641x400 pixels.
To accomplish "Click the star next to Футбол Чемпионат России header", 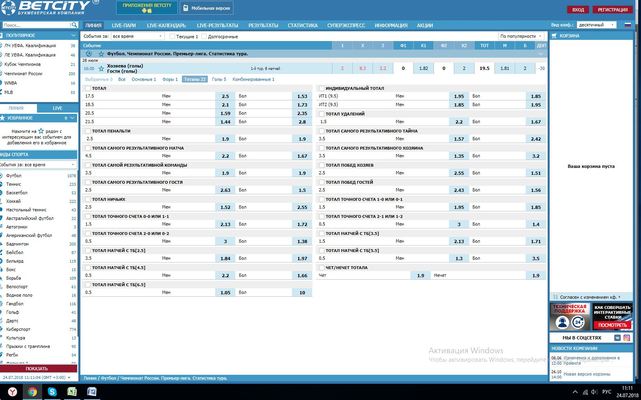I will pos(101,54).
